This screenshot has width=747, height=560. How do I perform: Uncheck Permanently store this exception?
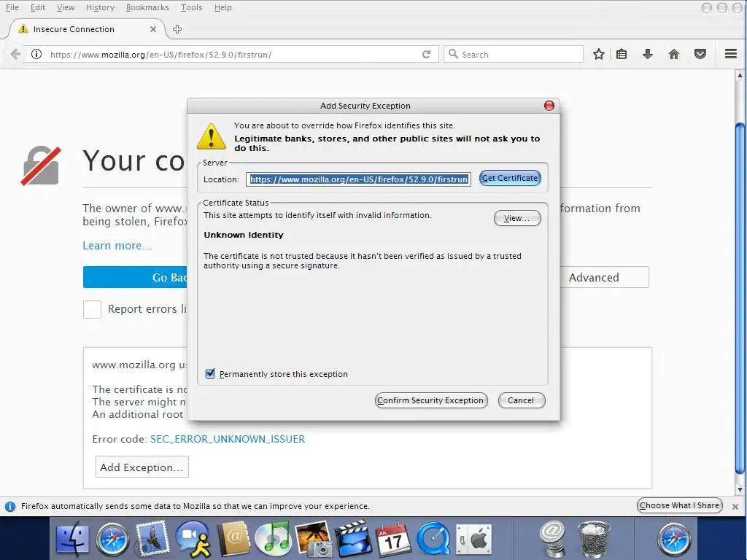[x=210, y=374]
